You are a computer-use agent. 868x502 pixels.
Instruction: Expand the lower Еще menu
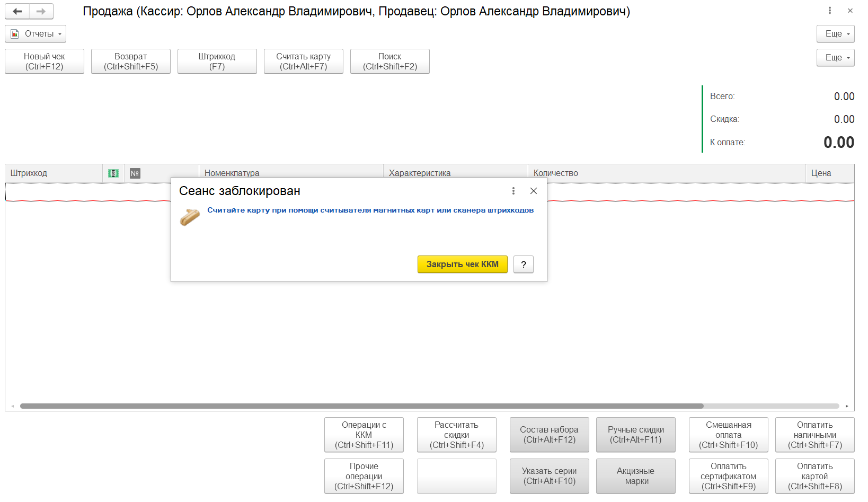[835, 57]
